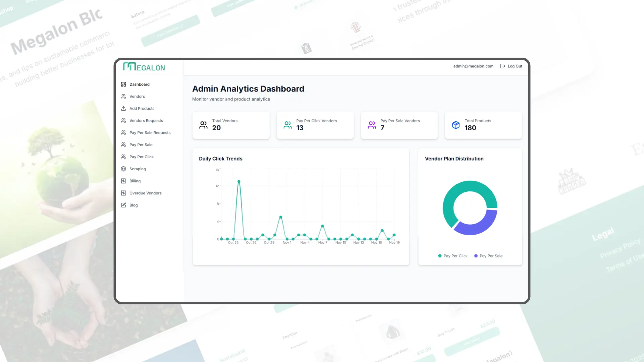Click the Scraping globe icon

(x=123, y=169)
